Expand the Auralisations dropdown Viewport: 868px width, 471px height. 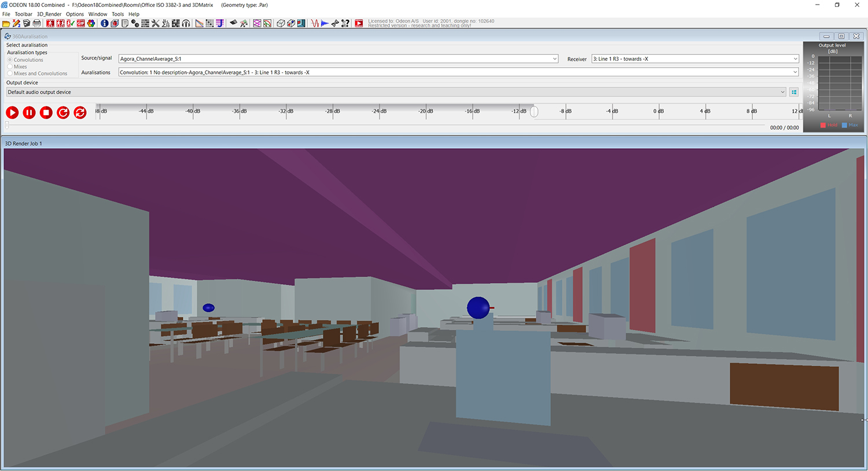tap(795, 72)
